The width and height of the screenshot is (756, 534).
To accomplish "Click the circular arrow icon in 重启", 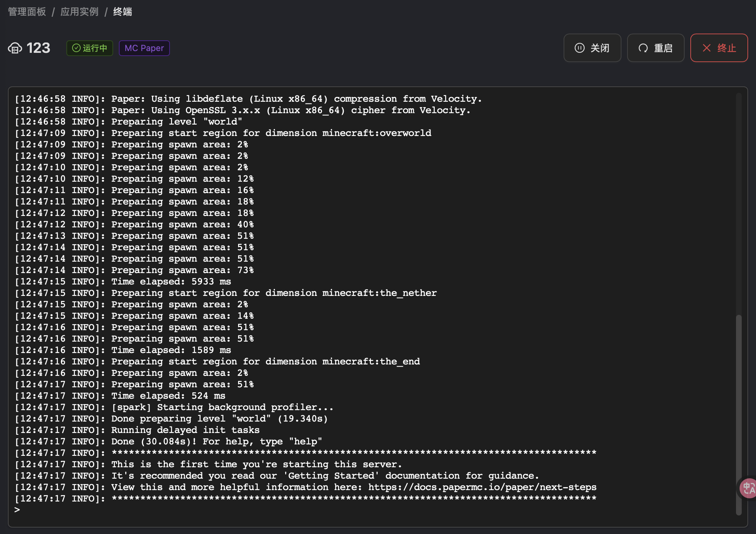I will pyautogui.click(x=643, y=48).
